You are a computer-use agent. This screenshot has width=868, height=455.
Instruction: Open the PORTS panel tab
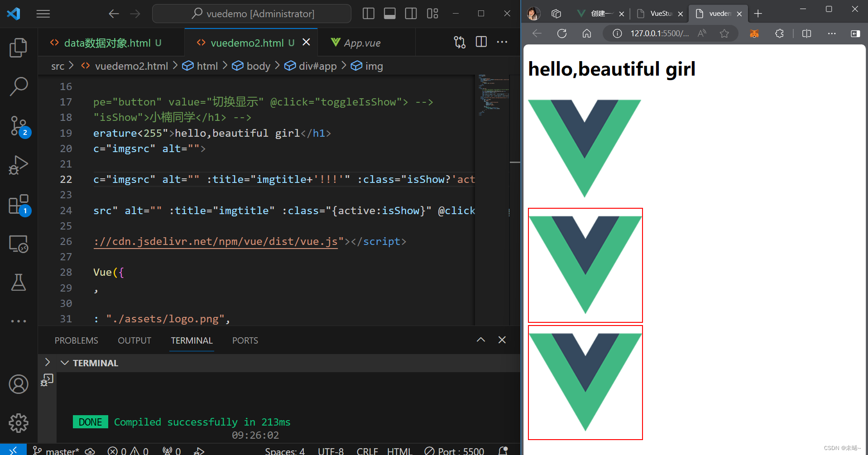(245, 340)
